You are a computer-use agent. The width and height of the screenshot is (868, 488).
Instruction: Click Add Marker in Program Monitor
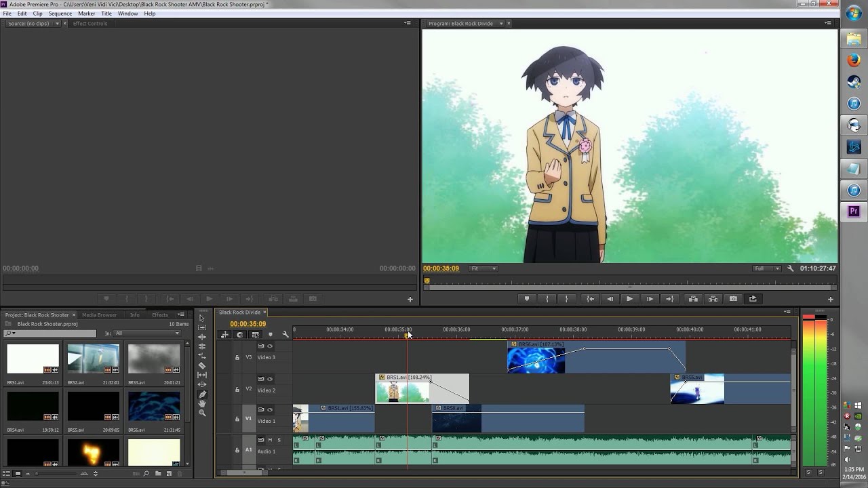[527, 299]
